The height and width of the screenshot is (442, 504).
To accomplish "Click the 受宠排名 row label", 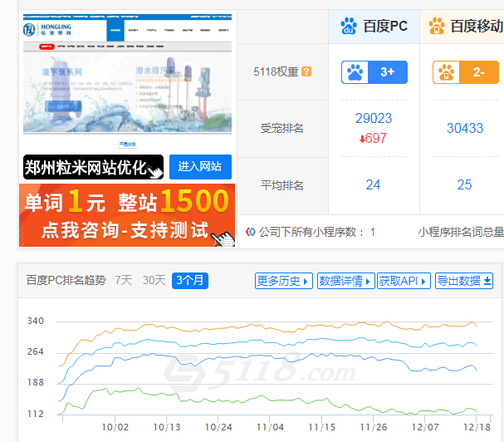I will point(282,128).
